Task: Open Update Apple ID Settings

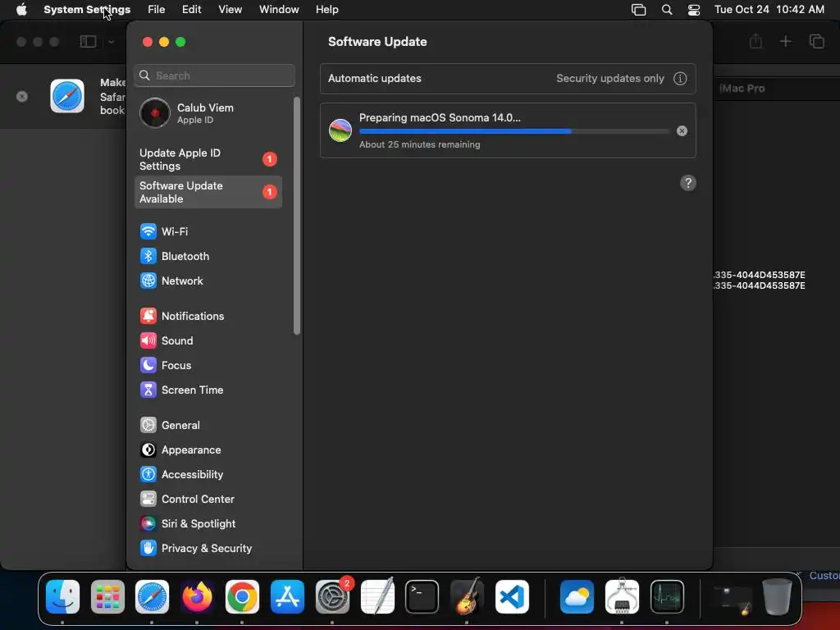Action: tap(208, 160)
